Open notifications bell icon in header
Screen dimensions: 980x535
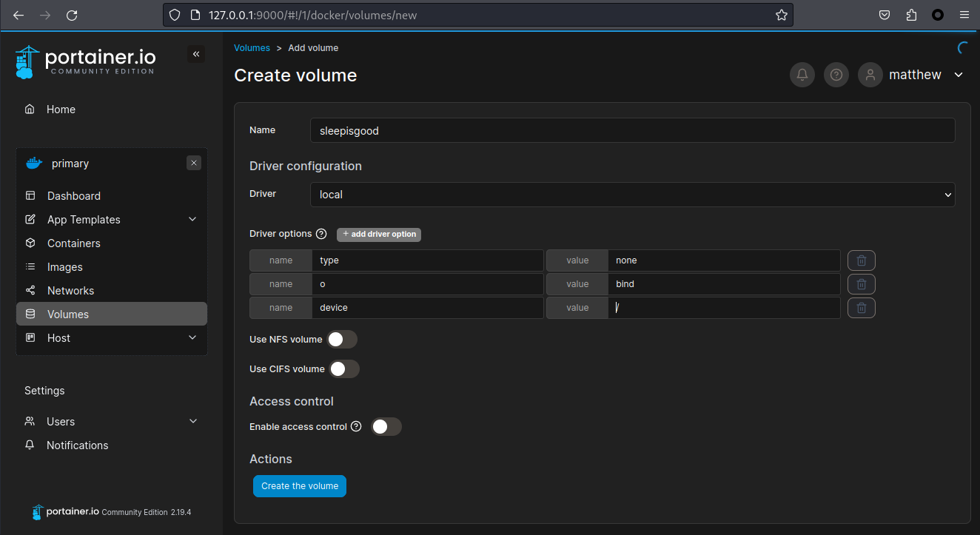(802, 75)
